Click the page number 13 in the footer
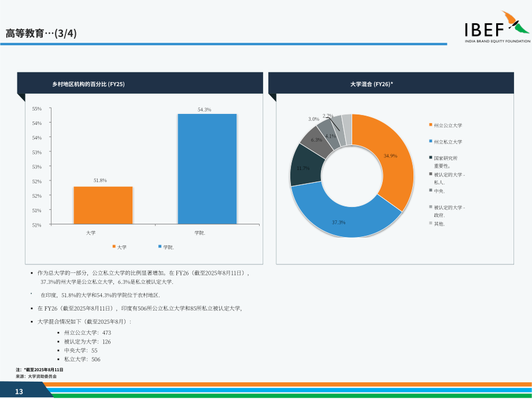The image size is (532, 399). [x=19, y=391]
